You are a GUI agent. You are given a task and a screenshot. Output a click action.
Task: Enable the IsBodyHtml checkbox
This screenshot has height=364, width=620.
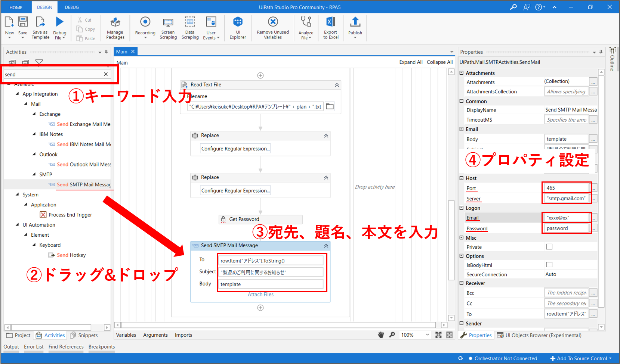(x=549, y=265)
